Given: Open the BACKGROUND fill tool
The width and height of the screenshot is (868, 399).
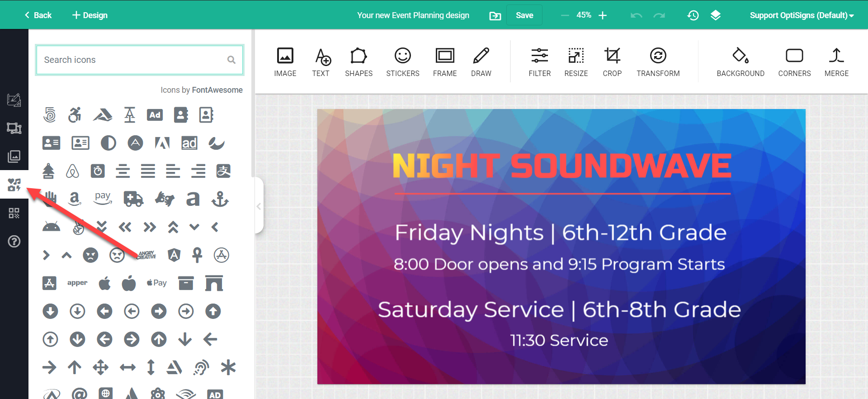Looking at the screenshot, I should coord(741,62).
